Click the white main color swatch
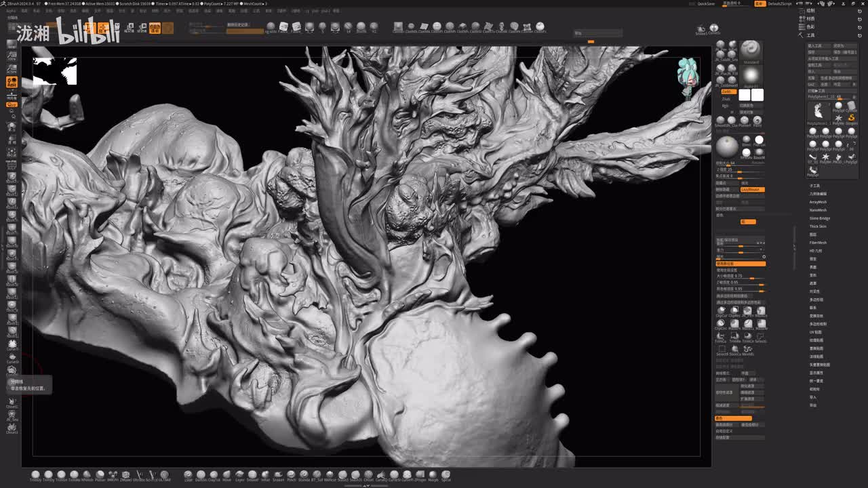Viewport: 868px width, 488px height. [x=745, y=96]
